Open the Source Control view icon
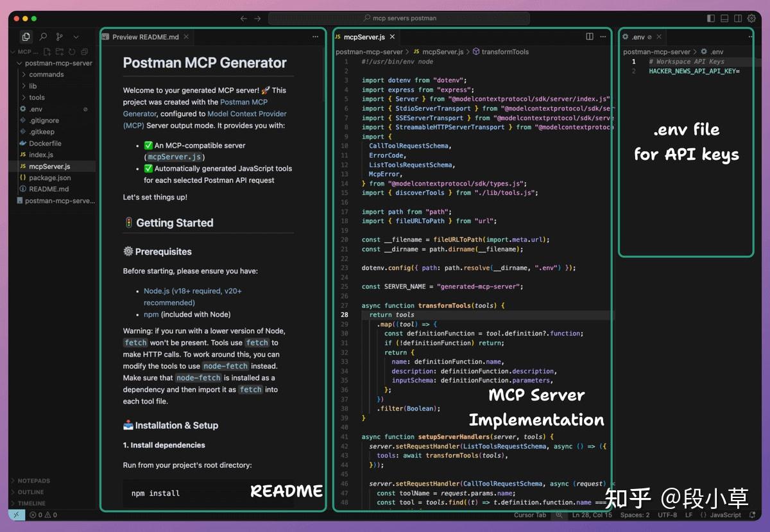The image size is (770, 532). pyautogui.click(x=60, y=37)
